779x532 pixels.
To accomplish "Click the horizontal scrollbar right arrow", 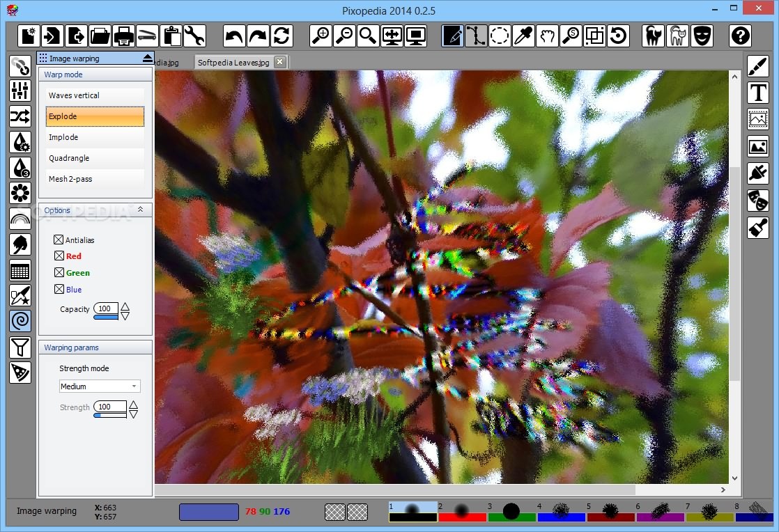I will pos(723,490).
